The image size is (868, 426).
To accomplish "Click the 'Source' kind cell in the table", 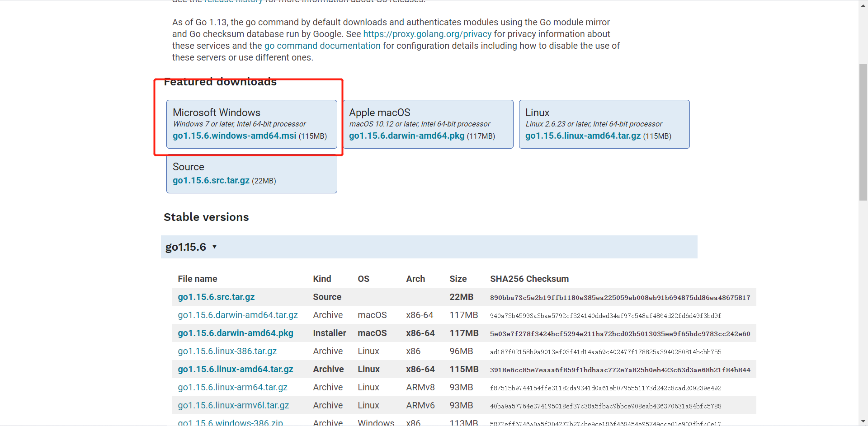I will 327,297.
